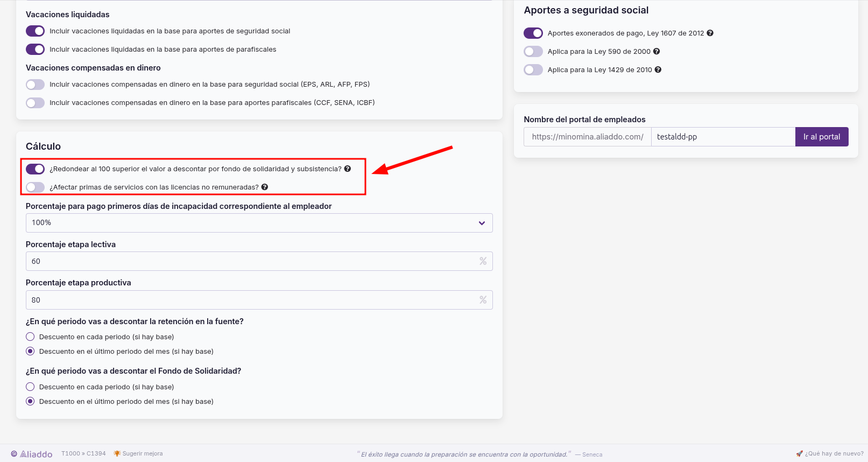Select retención en la fuente each-period discount

30,337
